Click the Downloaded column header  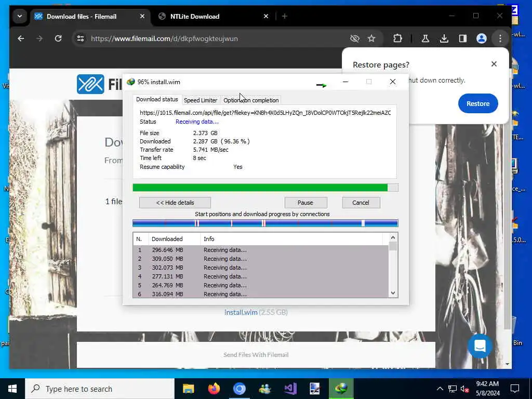point(175,239)
